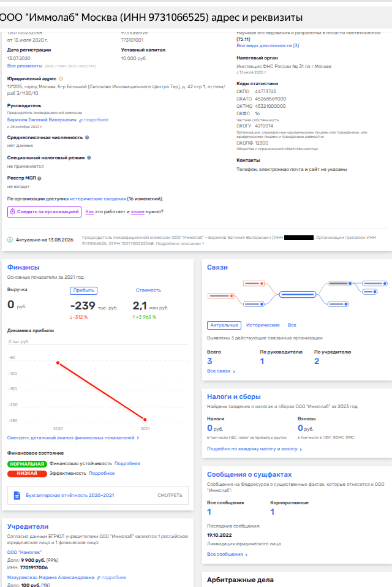Click Корпоративные messages count 1
The width and height of the screenshot is (392, 587).
273,512
